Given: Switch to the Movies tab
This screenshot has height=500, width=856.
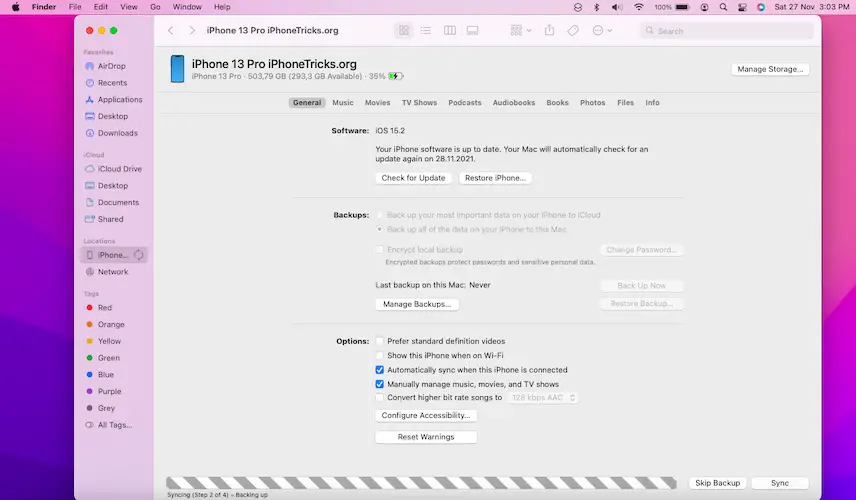Looking at the screenshot, I should click(377, 103).
